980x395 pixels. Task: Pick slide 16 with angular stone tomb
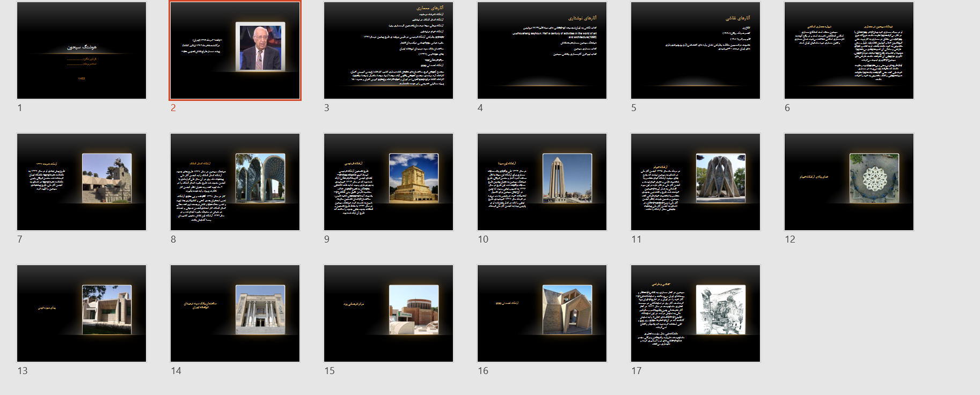(x=542, y=313)
